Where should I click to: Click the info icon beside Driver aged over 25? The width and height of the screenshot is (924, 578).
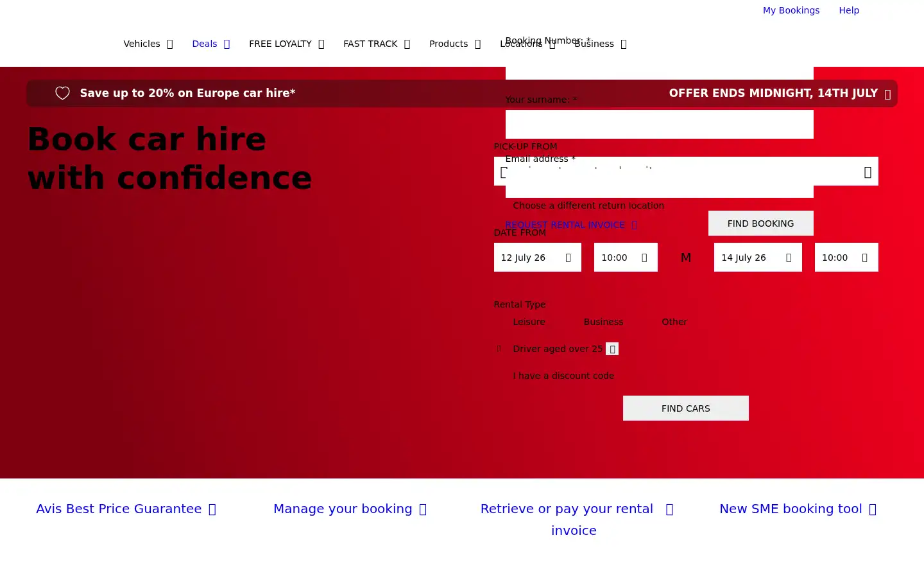(x=612, y=349)
